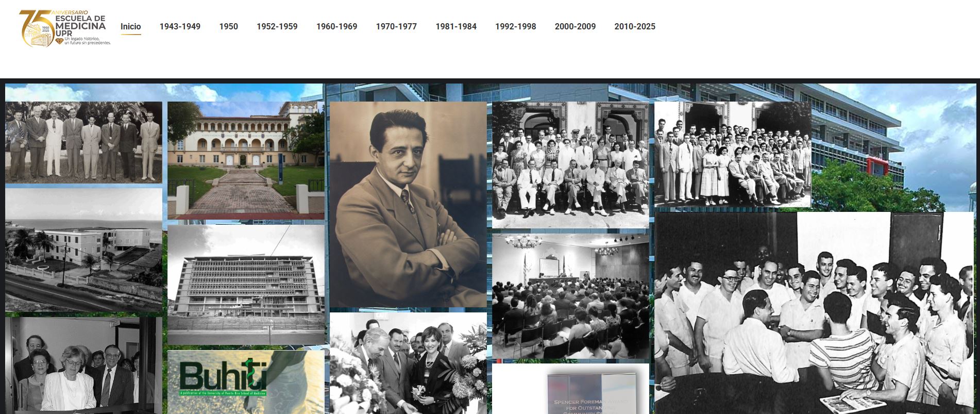The height and width of the screenshot is (414, 980).
Task: Navigate to the 1952-1959 section
Action: click(x=277, y=27)
